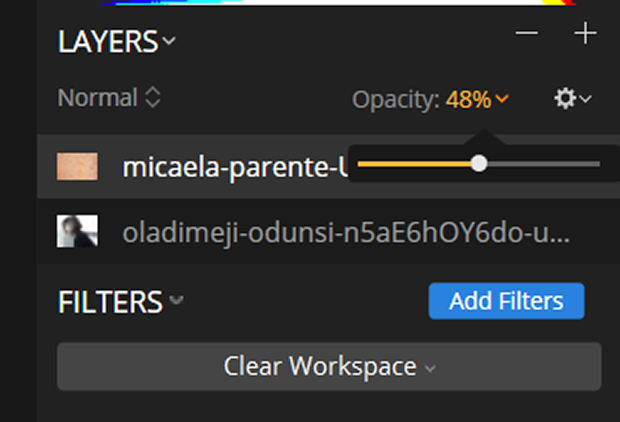
Task: Click the Clear Workspace button
Action: (x=329, y=367)
